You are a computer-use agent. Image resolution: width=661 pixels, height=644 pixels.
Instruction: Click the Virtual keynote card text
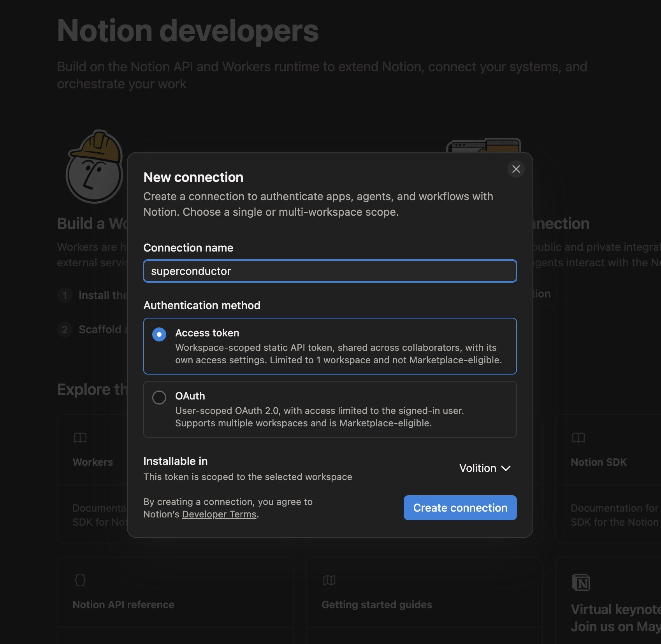616,618
